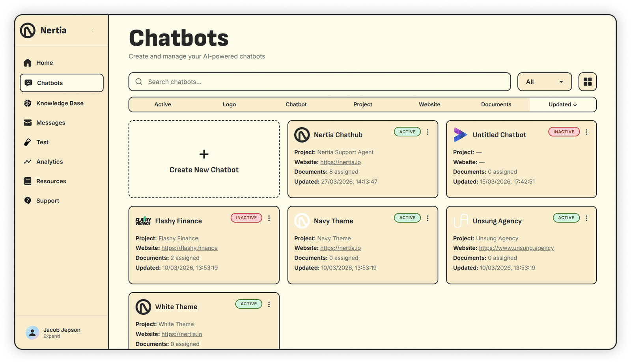Toggle the Flashy Finance INACTIVE status badge

coord(246,218)
